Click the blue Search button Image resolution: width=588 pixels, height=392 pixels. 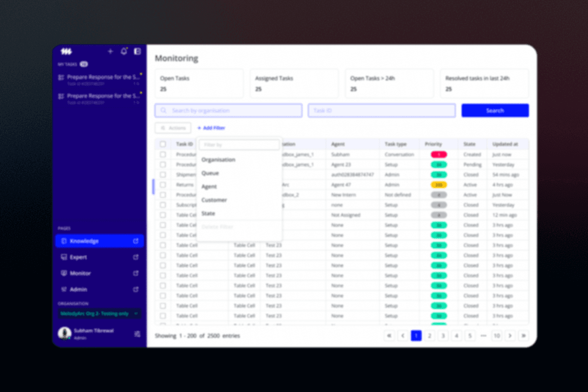tap(495, 111)
